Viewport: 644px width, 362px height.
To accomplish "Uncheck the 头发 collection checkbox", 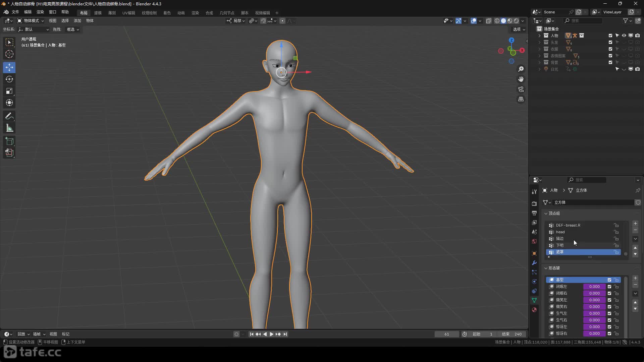I will click(x=610, y=42).
